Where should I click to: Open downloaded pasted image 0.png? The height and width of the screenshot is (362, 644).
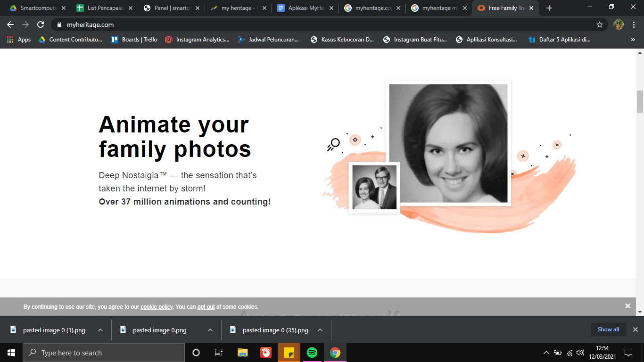coord(158,330)
